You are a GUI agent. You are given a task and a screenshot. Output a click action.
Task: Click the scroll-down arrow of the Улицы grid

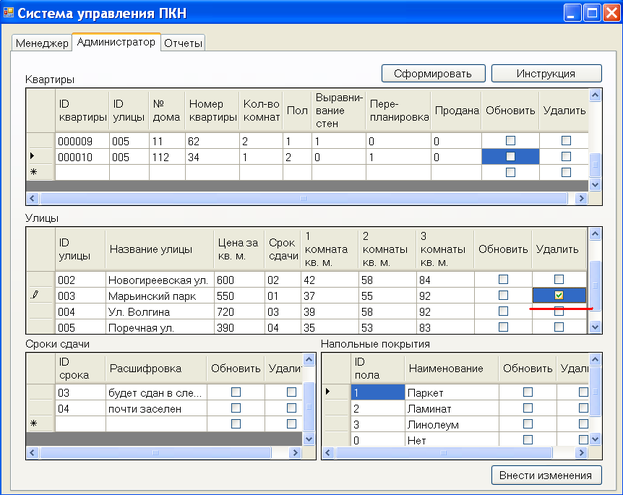click(x=596, y=326)
